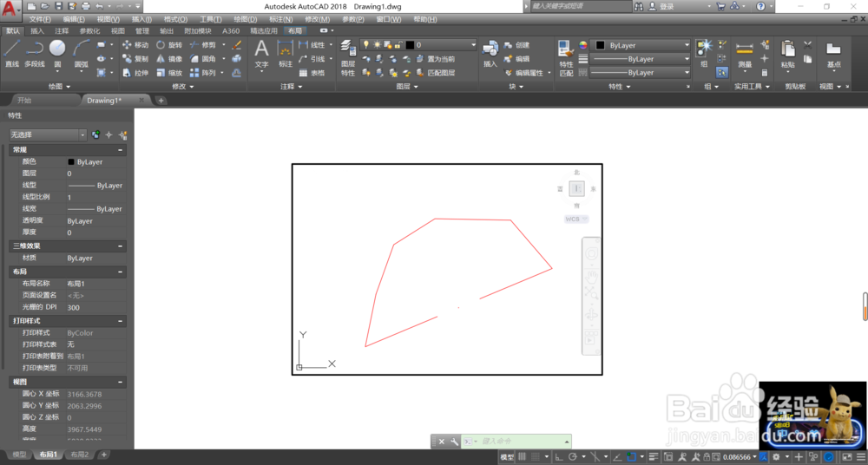Select the 标注 dimension tool
Screen dimensions: 868x465
(285, 54)
